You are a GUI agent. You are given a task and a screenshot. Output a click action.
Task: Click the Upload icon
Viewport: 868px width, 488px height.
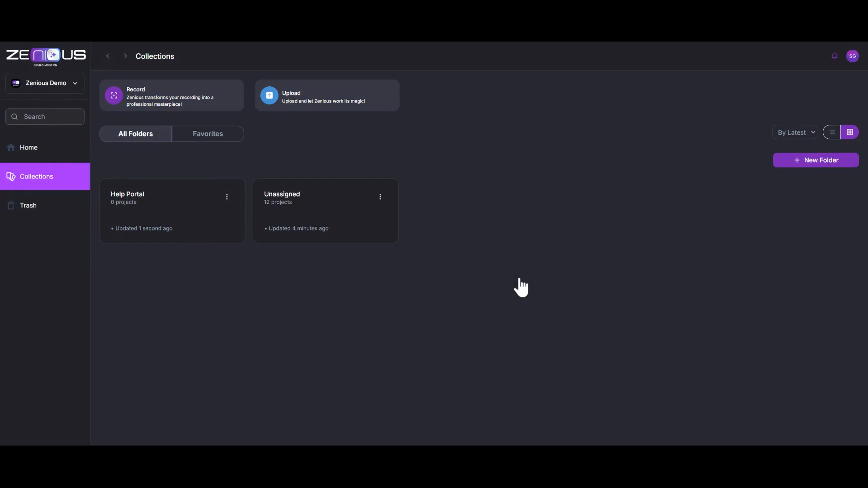coord(269,95)
